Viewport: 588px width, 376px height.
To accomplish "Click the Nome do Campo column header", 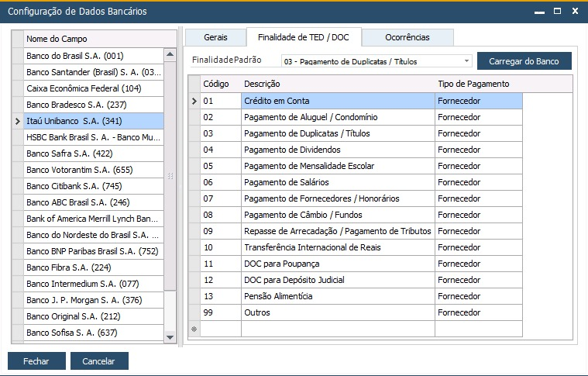I will coord(100,39).
